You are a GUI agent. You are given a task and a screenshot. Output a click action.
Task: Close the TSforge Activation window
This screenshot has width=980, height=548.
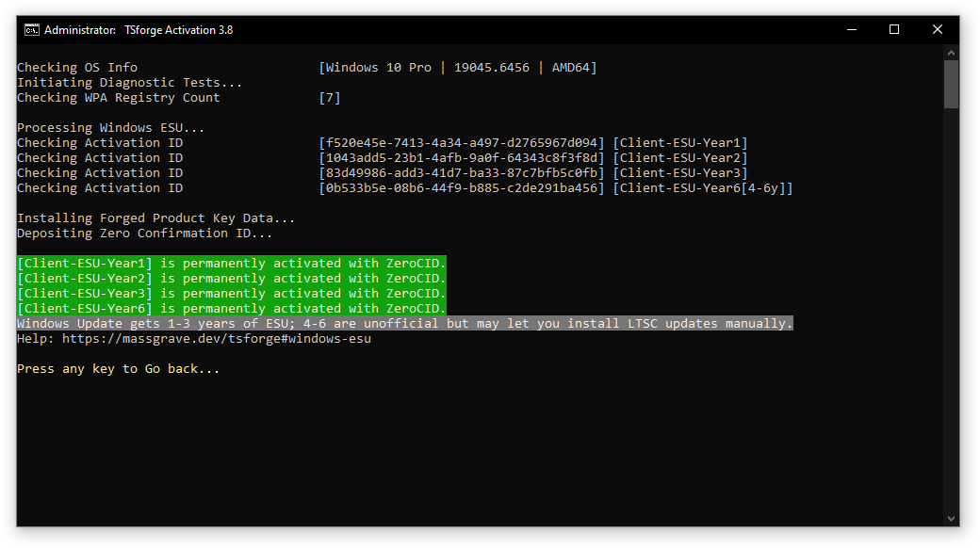[x=938, y=29]
